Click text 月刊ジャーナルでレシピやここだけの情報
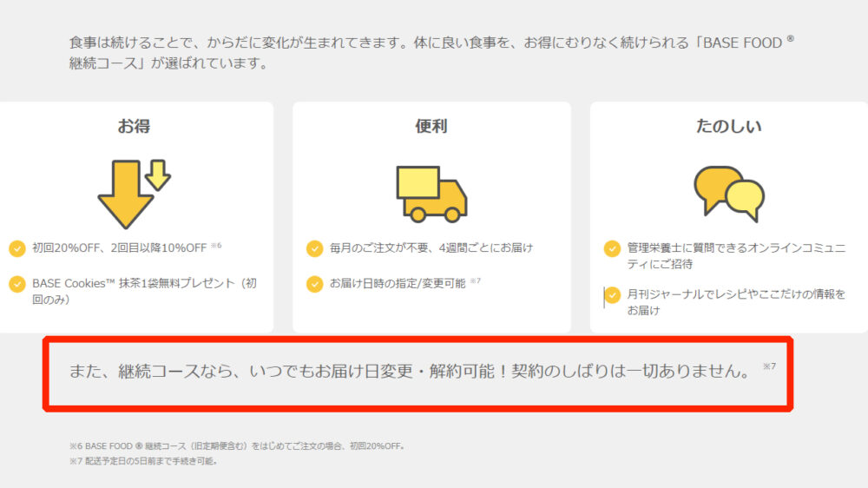 pos(736,302)
